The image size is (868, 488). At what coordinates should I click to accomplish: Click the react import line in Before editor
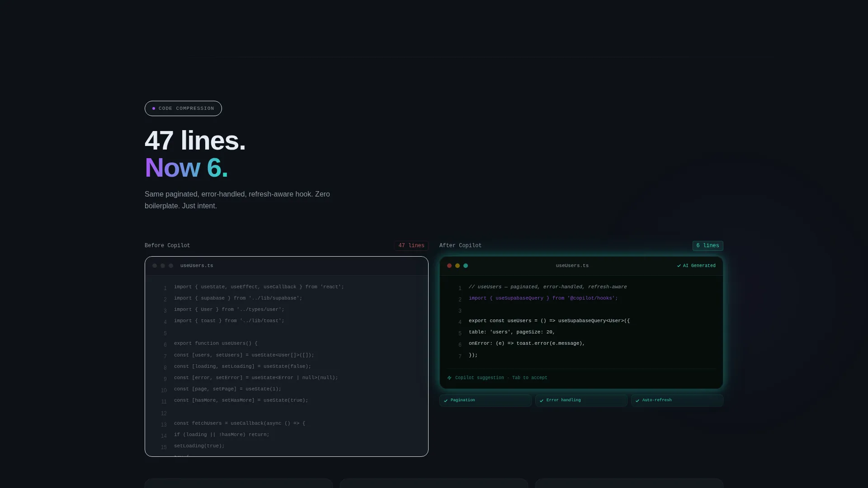pyautogui.click(x=259, y=287)
